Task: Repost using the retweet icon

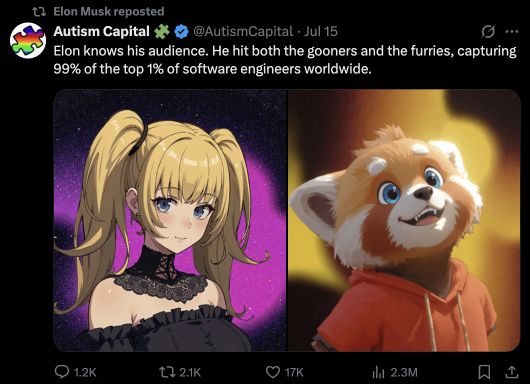Action: click(168, 372)
